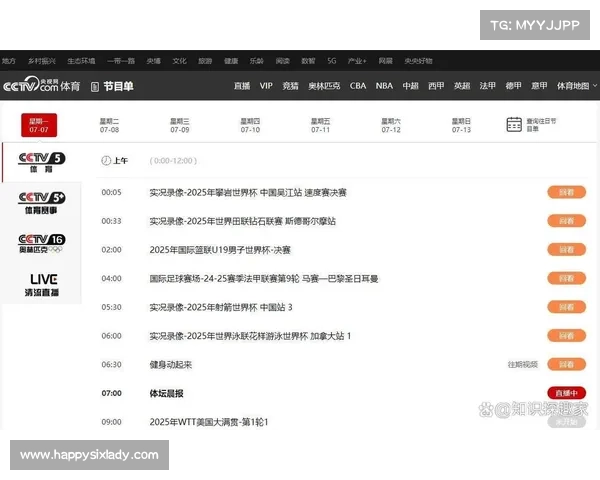Go to the NBA section
This screenshot has width=600, height=480.
click(384, 86)
